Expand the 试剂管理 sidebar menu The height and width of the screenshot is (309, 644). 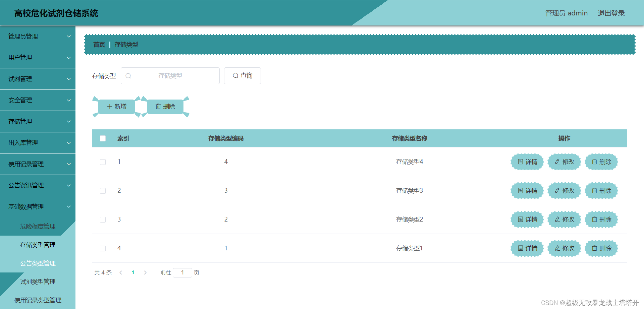pyautogui.click(x=38, y=79)
